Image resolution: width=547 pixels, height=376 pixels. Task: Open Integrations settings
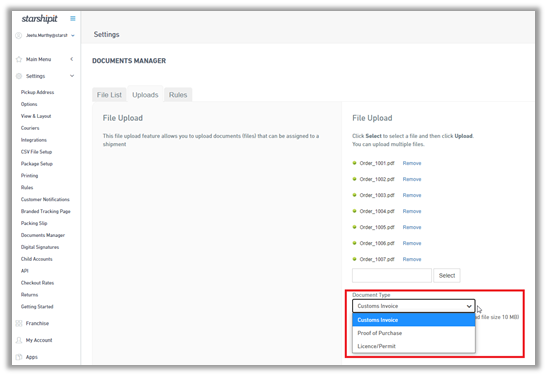pos(33,140)
